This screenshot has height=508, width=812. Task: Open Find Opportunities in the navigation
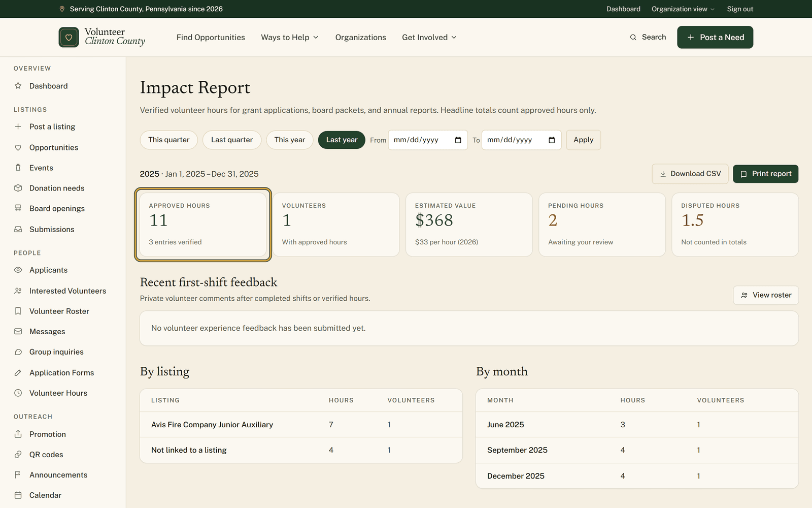click(x=211, y=37)
